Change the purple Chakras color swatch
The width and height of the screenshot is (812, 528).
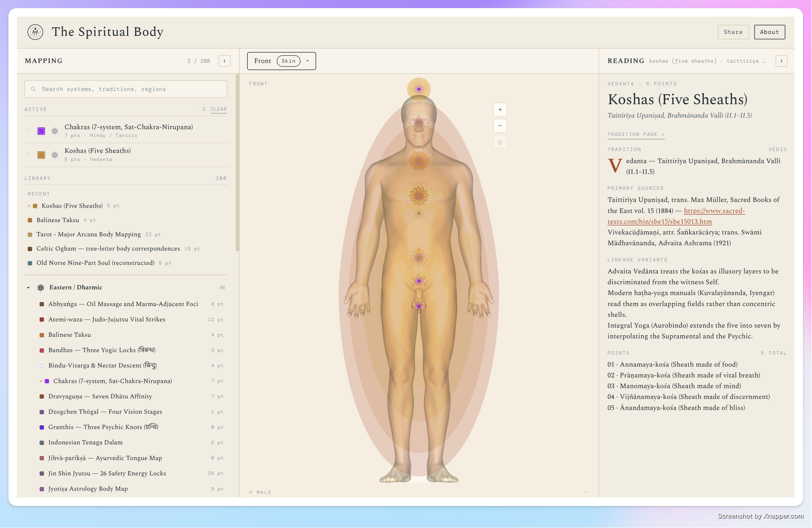pos(41,131)
